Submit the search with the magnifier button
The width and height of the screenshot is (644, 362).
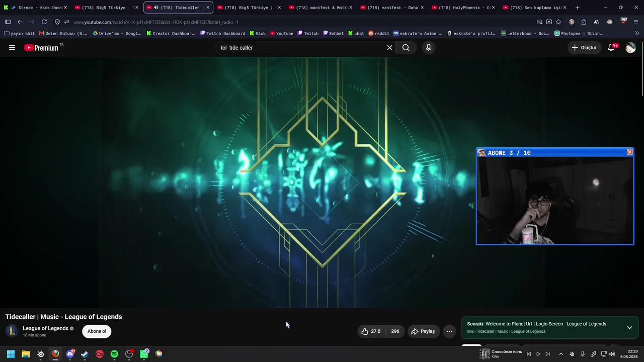(x=406, y=48)
